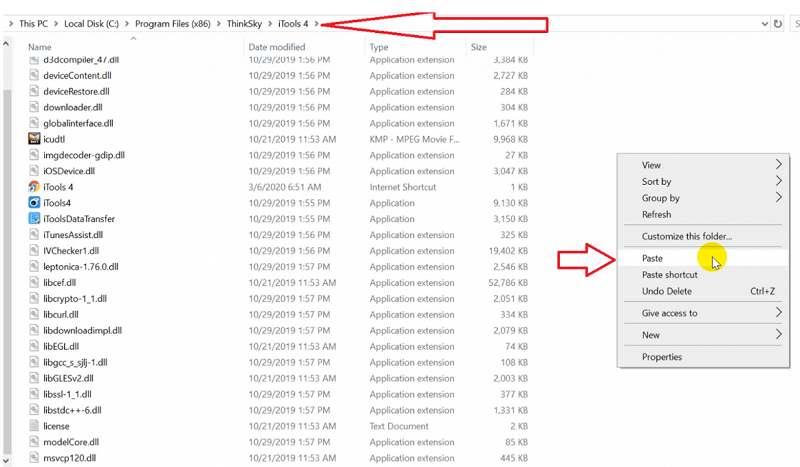800x467 pixels.
Task: Sort files by Date modified column
Action: click(277, 47)
